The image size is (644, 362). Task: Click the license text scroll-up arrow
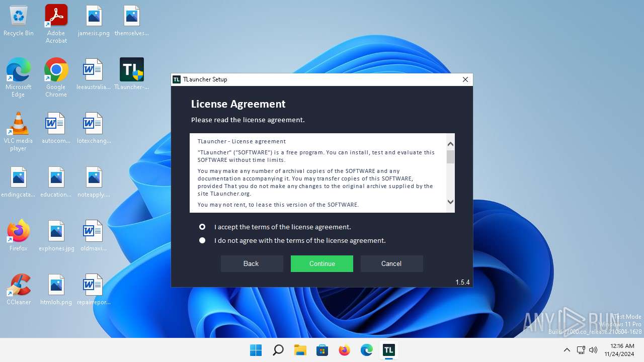450,144
